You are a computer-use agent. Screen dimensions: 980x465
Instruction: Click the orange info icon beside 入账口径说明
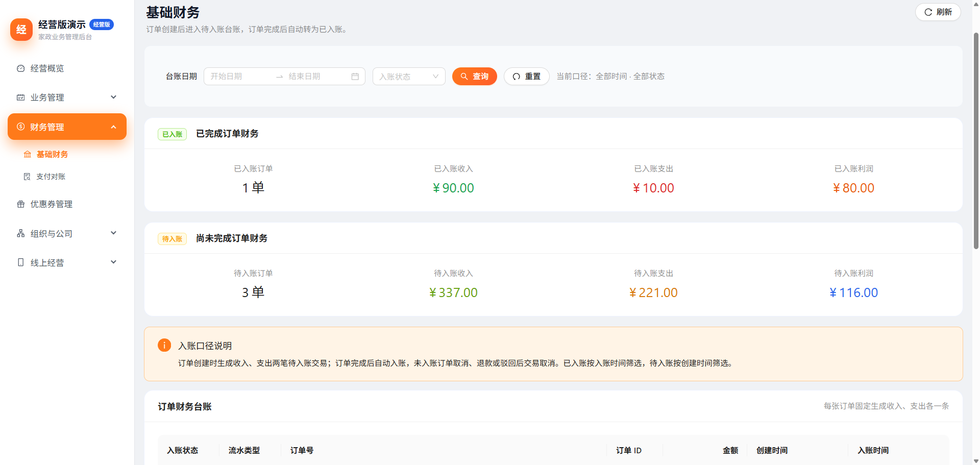pos(164,345)
